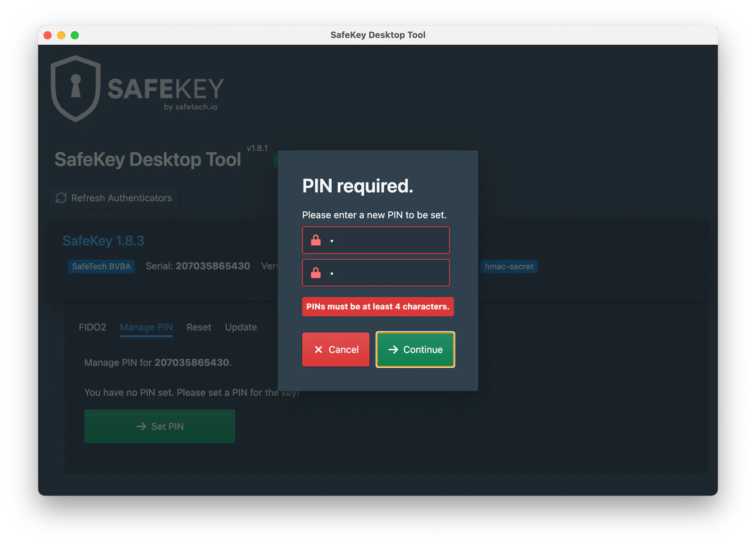
Task: Click the serial number 207035865430
Action: pos(213,266)
